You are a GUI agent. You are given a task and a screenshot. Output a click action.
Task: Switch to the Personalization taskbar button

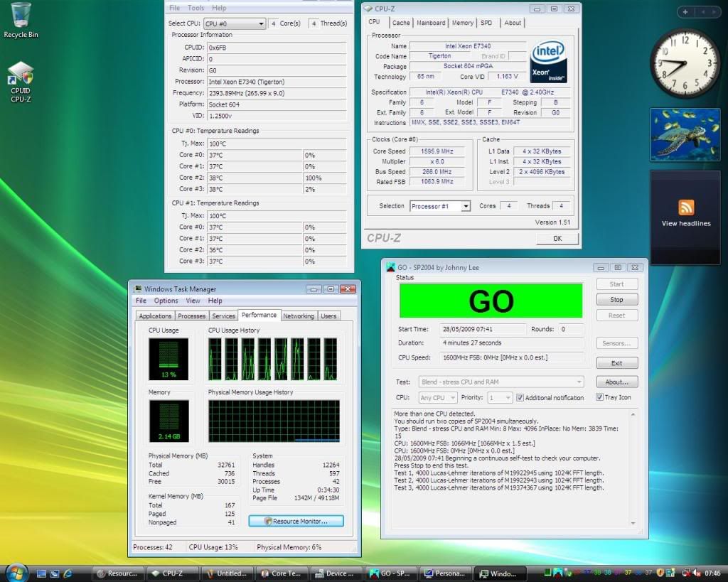[x=446, y=573]
